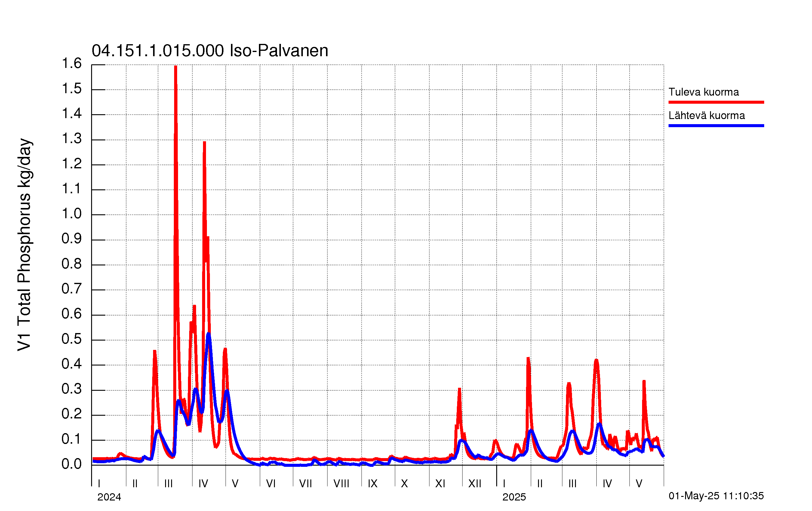The width and height of the screenshot is (812, 511).
Task: Click the y-axis value "1.0"
Action: coord(72,214)
